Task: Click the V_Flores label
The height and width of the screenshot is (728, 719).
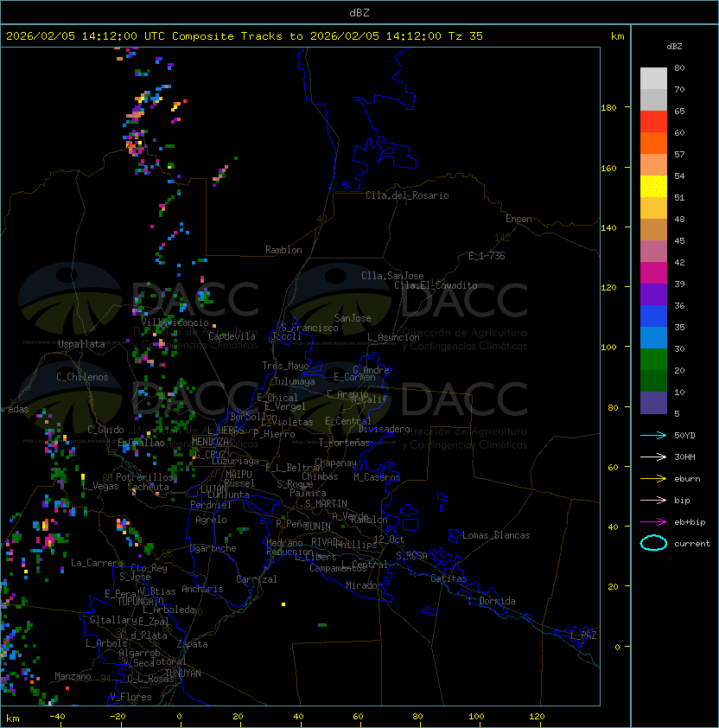Action: click(130, 697)
